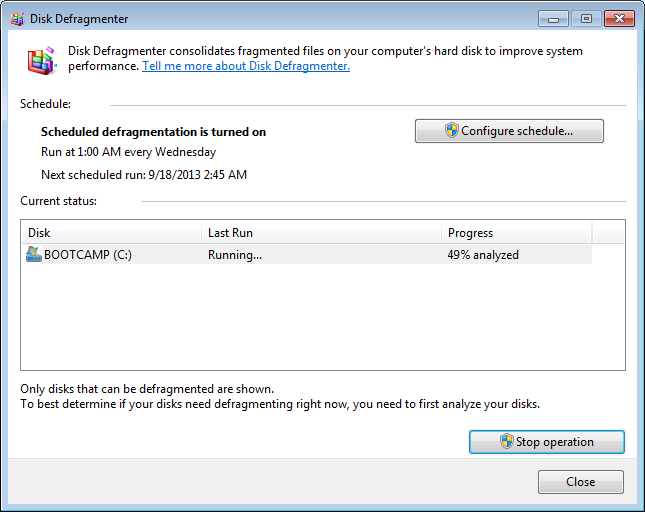The width and height of the screenshot is (645, 512).
Task: Sort by the Progress column header
Action: click(x=517, y=233)
